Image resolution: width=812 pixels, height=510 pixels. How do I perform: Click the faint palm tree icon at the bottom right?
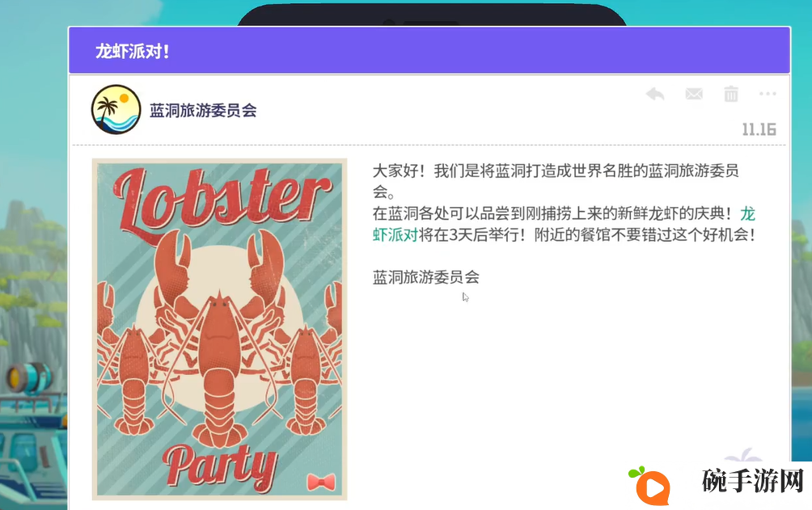click(x=743, y=456)
